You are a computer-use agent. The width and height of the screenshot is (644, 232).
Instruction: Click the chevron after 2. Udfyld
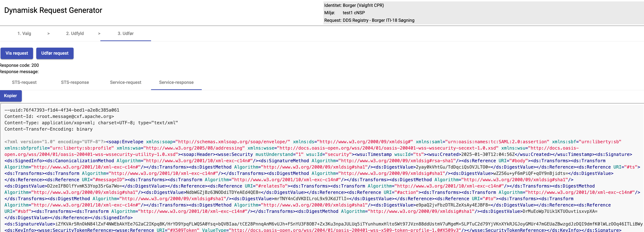pyautogui.click(x=99, y=33)
